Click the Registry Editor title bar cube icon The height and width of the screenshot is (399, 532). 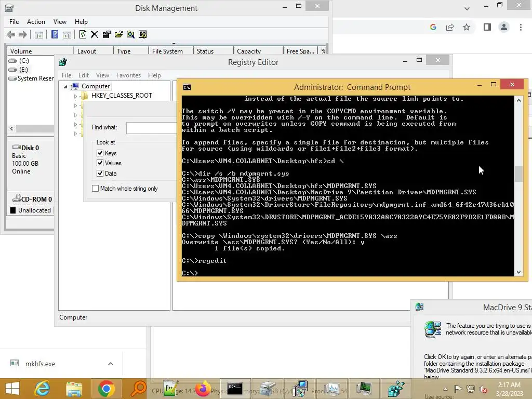click(63, 62)
